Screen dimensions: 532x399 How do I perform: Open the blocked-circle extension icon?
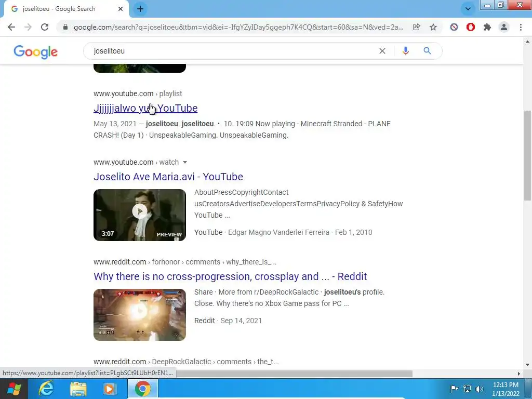click(x=454, y=27)
